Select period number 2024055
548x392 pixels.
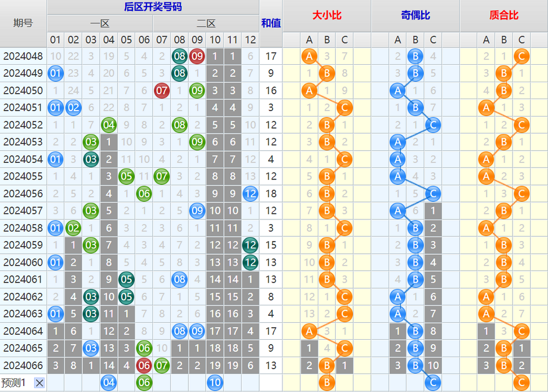point(23,176)
